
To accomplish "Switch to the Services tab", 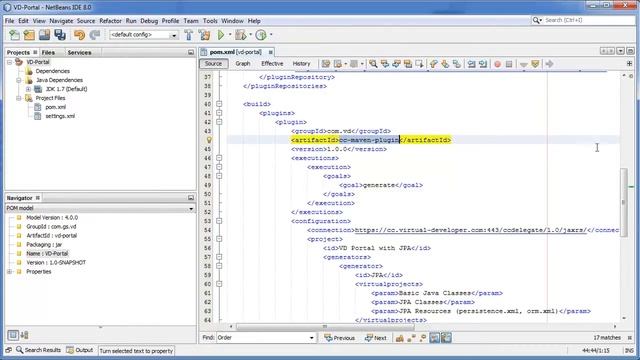I will pyautogui.click(x=79, y=53).
